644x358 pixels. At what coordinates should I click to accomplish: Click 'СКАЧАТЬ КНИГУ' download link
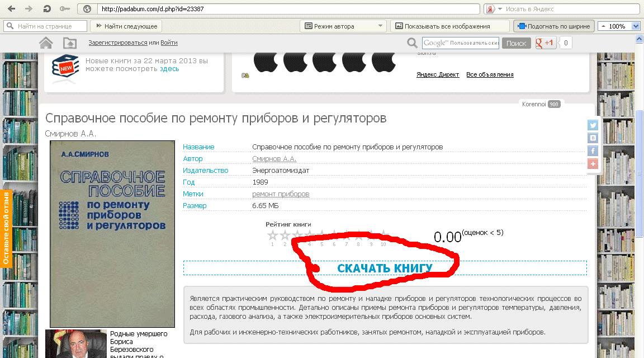(x=385, y=268)
